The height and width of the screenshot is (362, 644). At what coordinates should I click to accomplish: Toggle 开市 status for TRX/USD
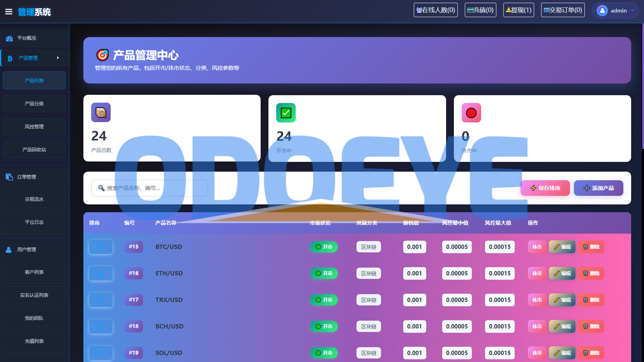pyautogui.click(x=324, y=300)
